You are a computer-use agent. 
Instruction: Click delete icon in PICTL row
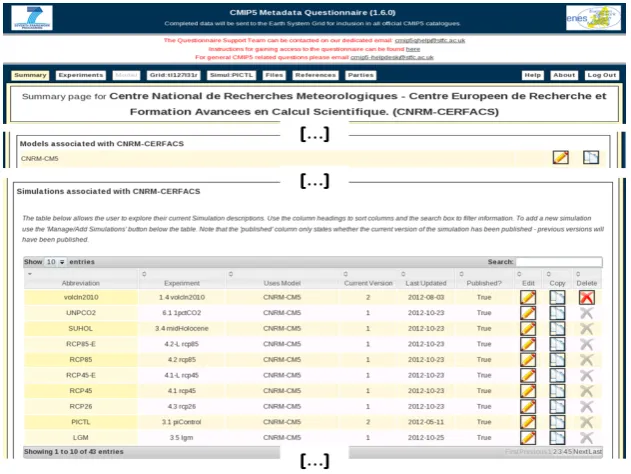point(587,422)
